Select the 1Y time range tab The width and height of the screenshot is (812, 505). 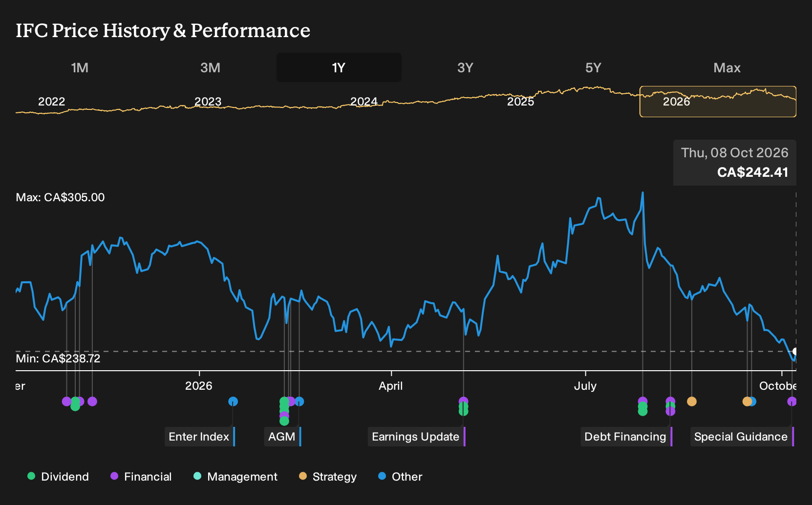coord(339,67)
